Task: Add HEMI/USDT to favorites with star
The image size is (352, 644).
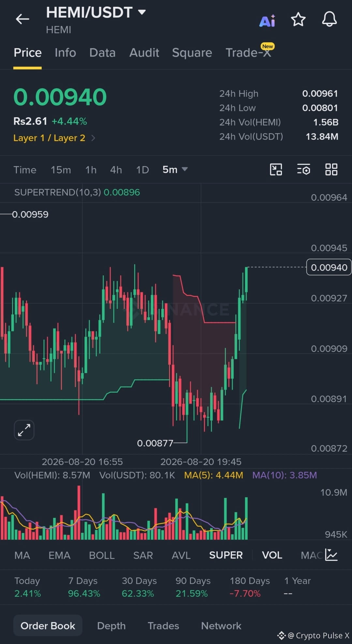Action: tap(298, 20)
